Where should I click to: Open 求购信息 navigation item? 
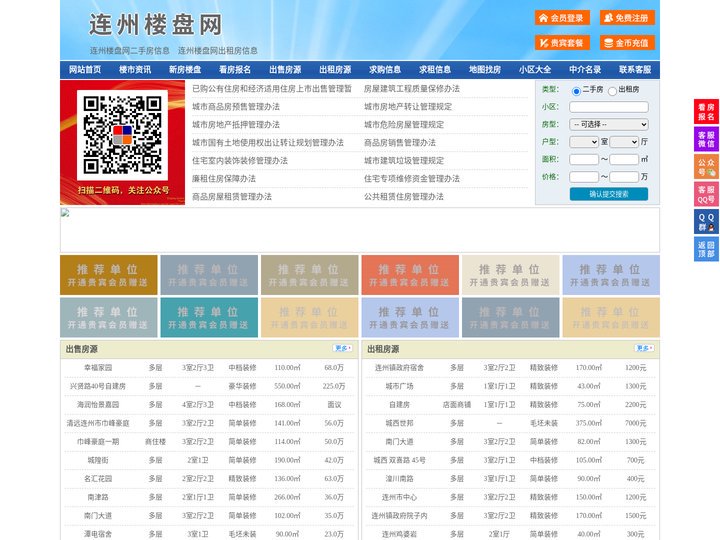click(385, 70)
